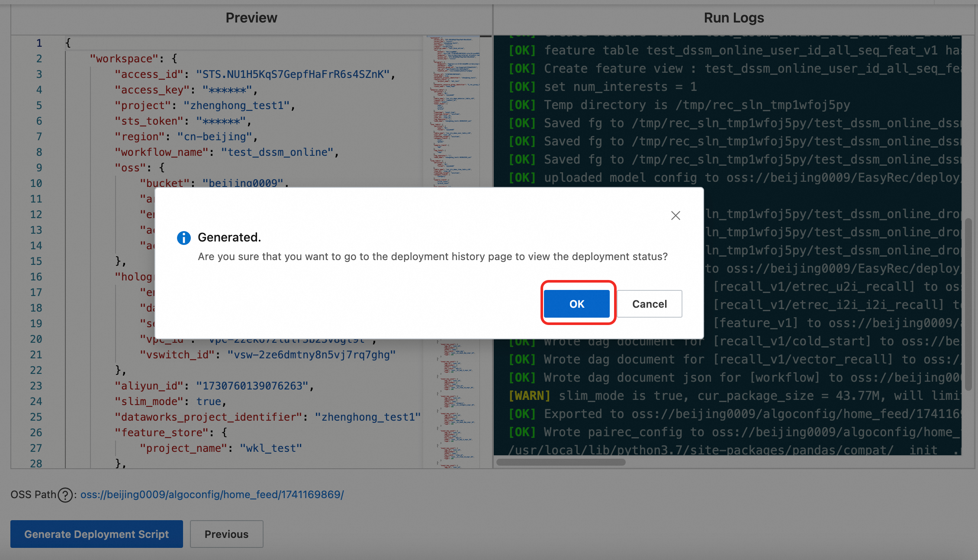Click the project_name value wkl_test
Image resolution: width=978 pixels, height=560 pixels.
[270, 448]
